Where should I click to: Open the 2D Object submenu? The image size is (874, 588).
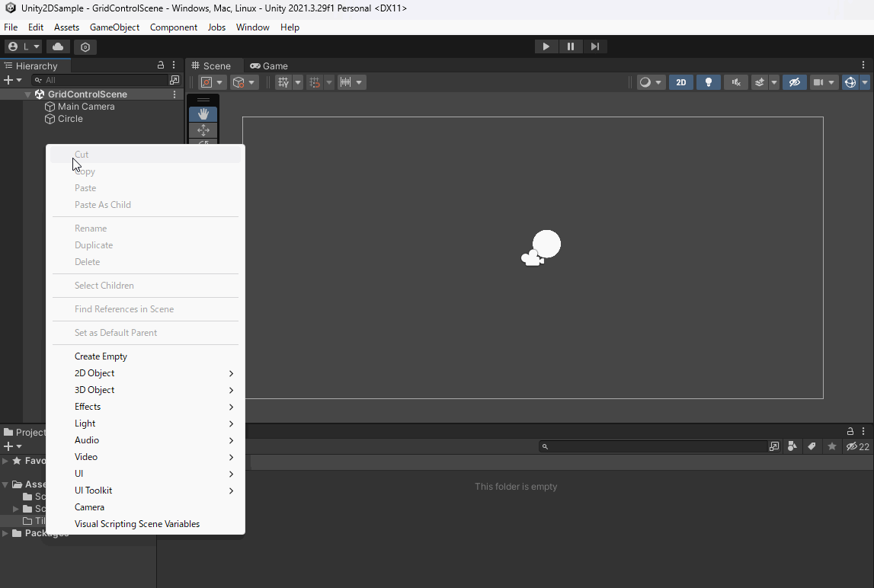point(146,373)
